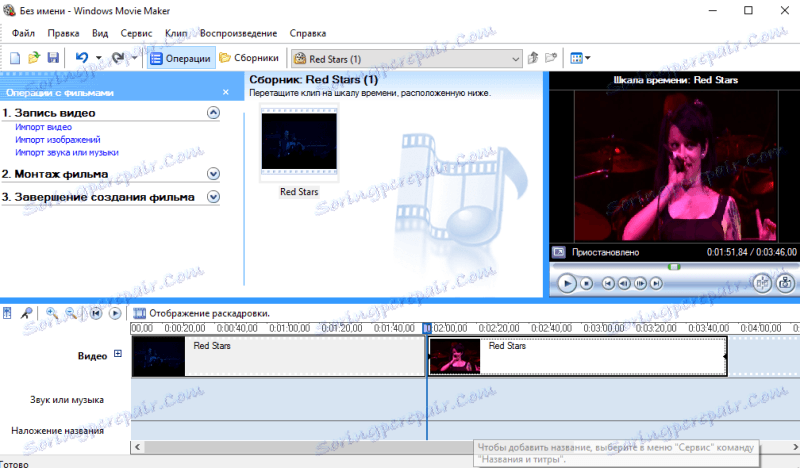The height and width of the screenshot is (468, 800).
Task: Open the Сервис menu
Action: coord(136,33)
